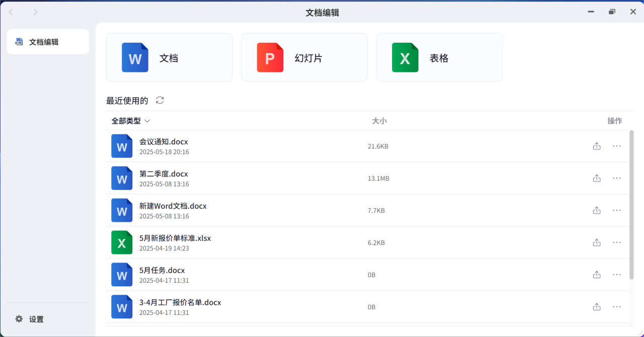Open more options for 5月任务.docx
The image size is (644, 337).
click(617, 275)
